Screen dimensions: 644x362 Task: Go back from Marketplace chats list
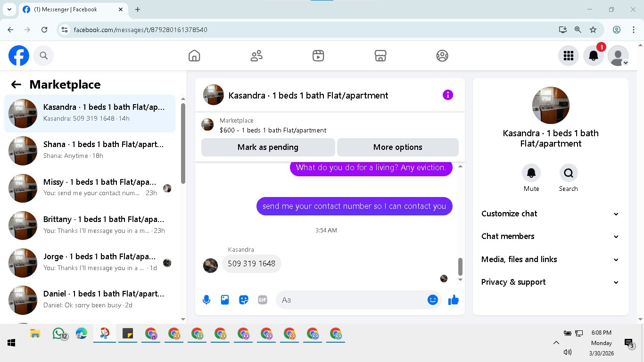tap(16, 84)
